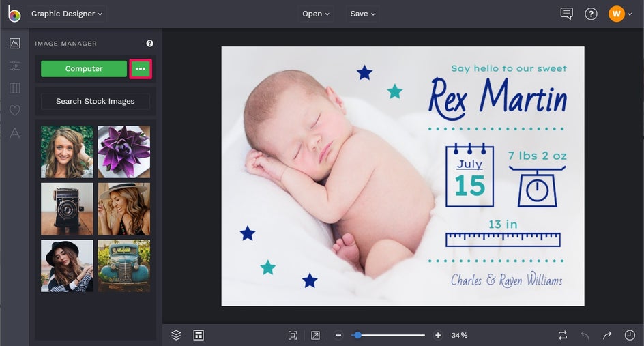Click the Search Stock Images button
The width and height of the screenshot is (644, 346).
95,101
